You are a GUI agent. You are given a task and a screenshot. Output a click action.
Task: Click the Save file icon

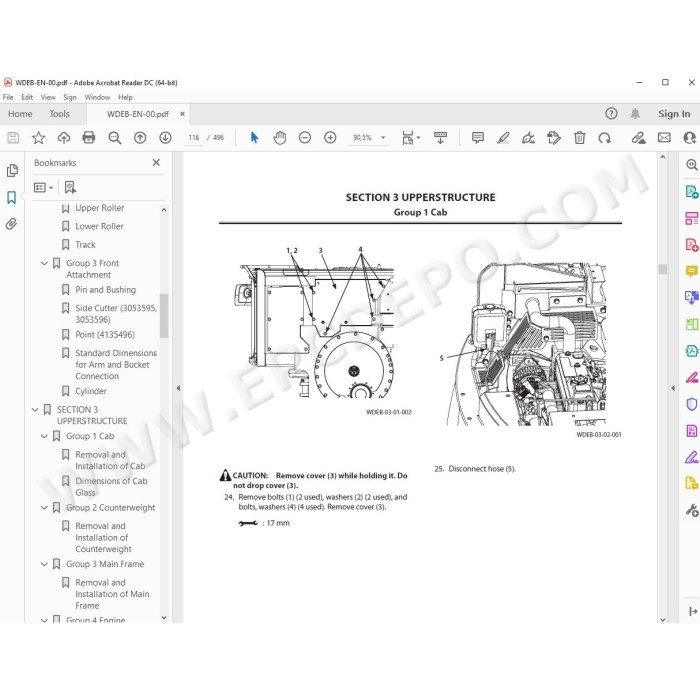point(13,138)
